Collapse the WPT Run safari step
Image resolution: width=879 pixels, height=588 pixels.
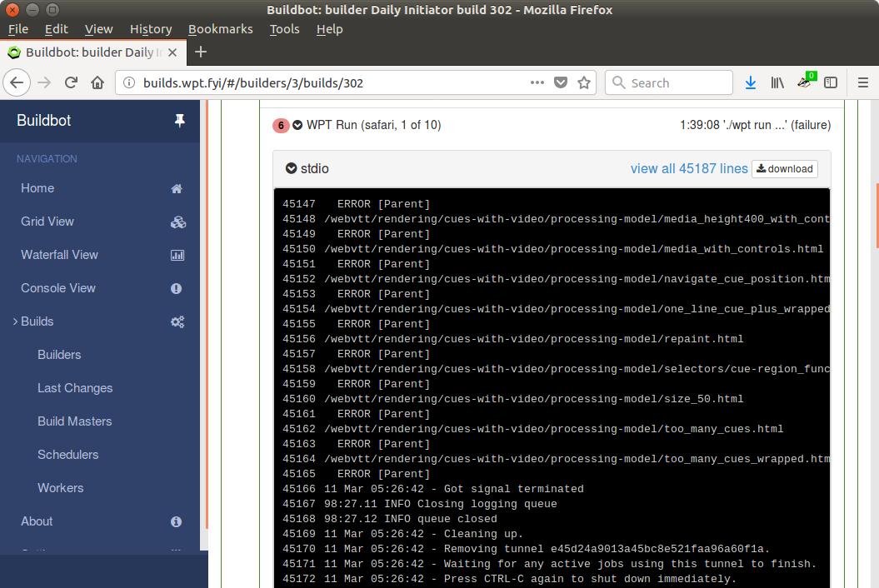coord(297,125)
